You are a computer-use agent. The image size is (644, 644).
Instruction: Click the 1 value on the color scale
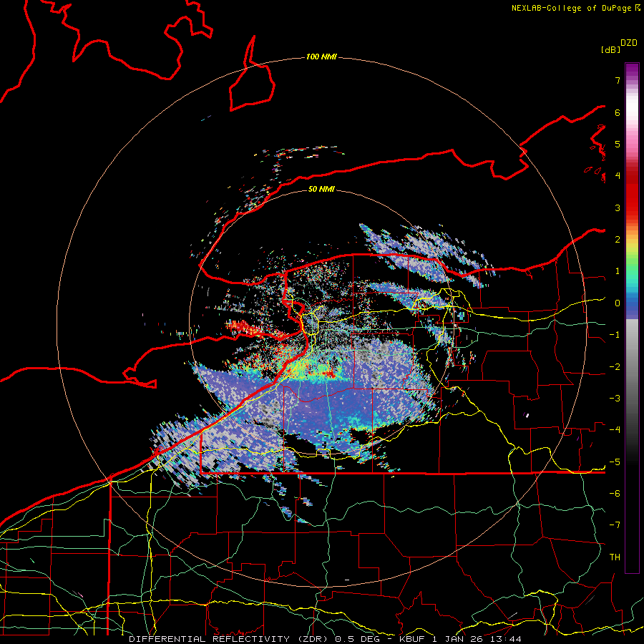pos(618,271)
